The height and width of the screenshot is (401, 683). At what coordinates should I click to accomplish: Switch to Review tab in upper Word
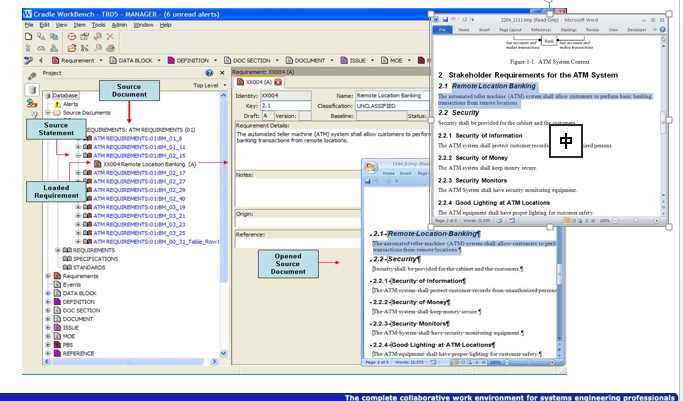click(x=592, y=30)
